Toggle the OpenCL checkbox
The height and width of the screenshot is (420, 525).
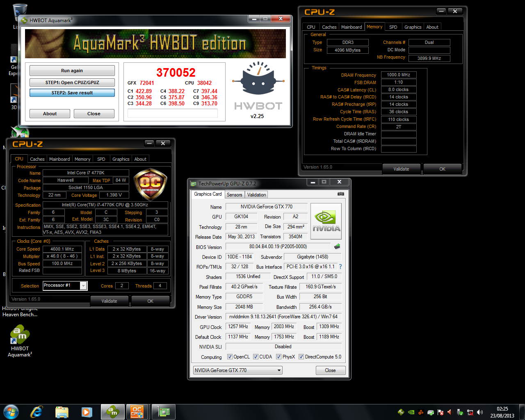point(230,357)
